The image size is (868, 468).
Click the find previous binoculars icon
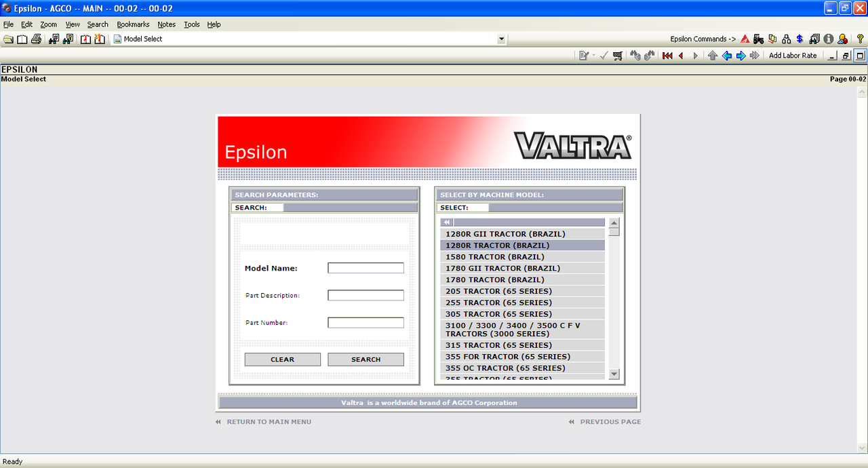(635, 56)
